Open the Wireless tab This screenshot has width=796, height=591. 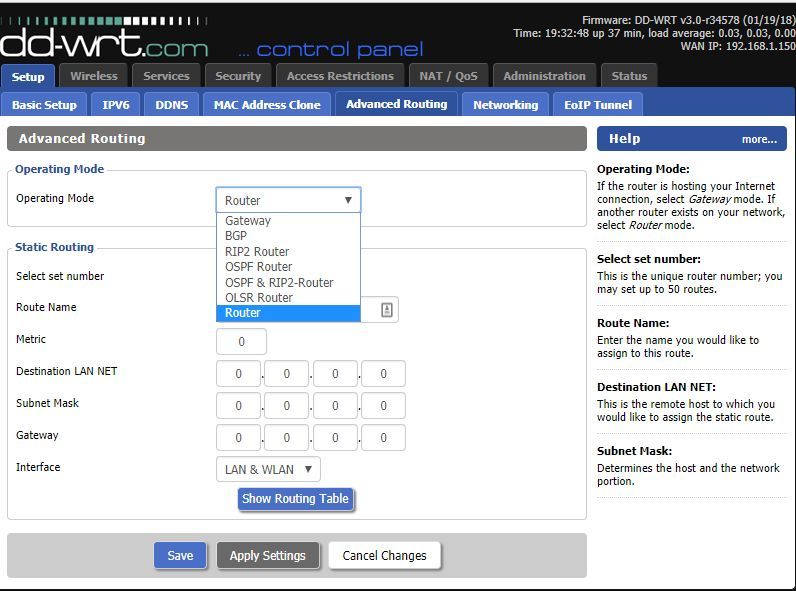point(94,76)
